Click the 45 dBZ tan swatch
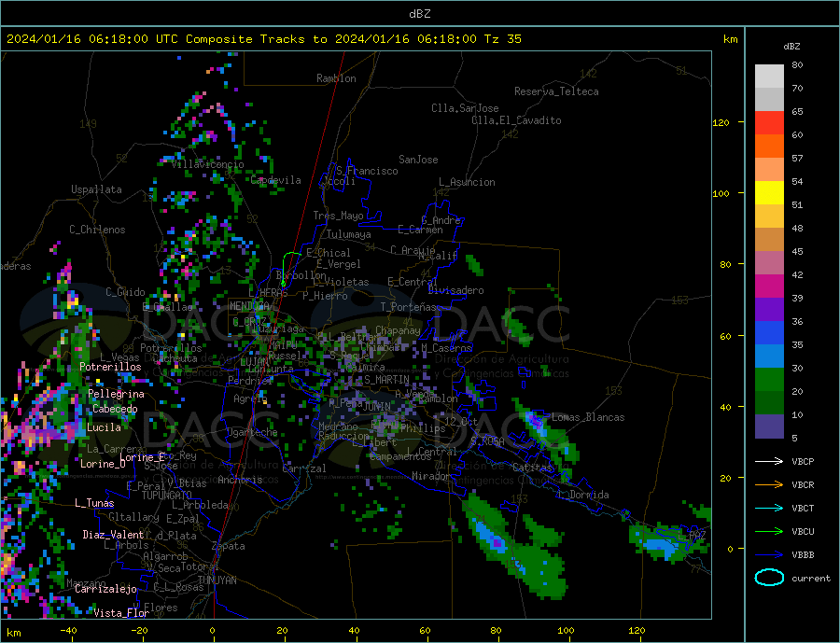 pyautogui.click(x=769, y=239)
